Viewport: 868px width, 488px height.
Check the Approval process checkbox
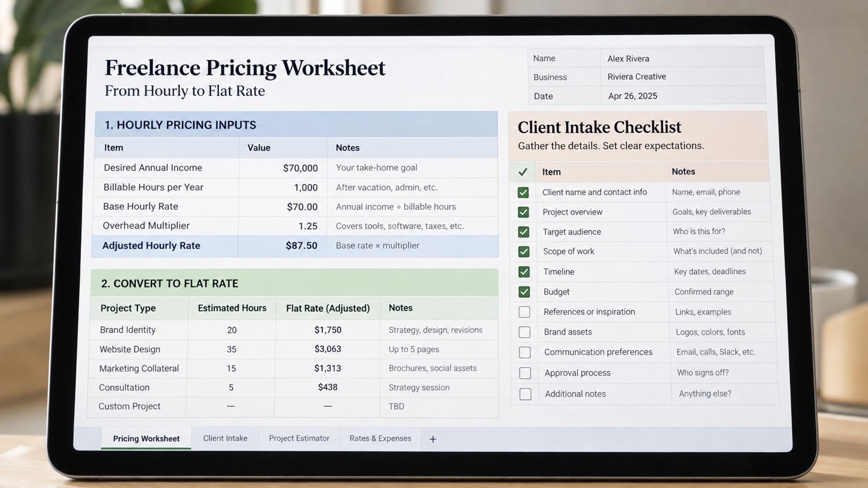(x=525, y=373)
